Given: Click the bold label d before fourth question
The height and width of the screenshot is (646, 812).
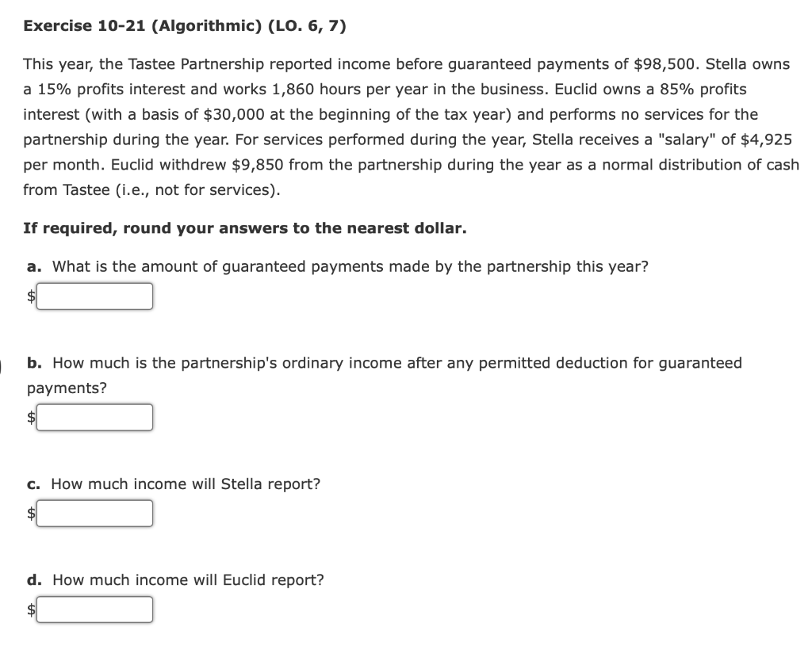Looking at the screenshot, I should (33, 579).
